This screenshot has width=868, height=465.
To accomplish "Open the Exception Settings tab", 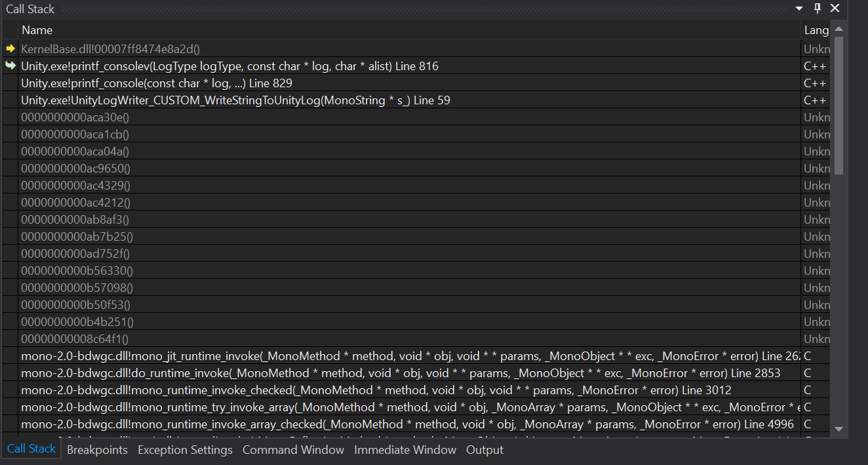I will click(185, 450).
